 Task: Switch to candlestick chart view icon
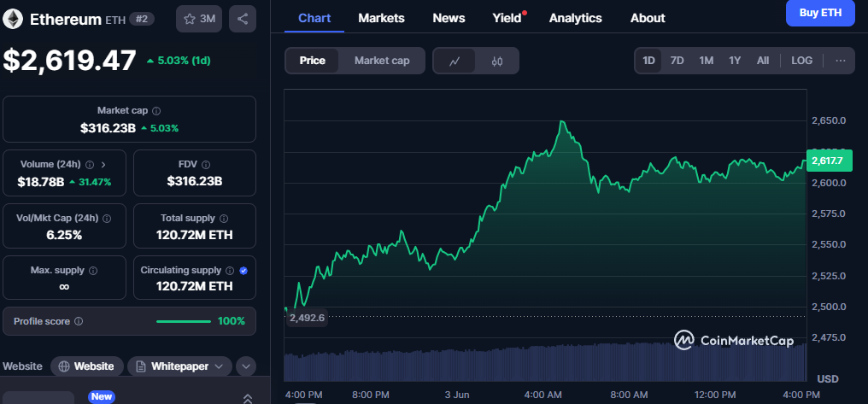(497, 61)
